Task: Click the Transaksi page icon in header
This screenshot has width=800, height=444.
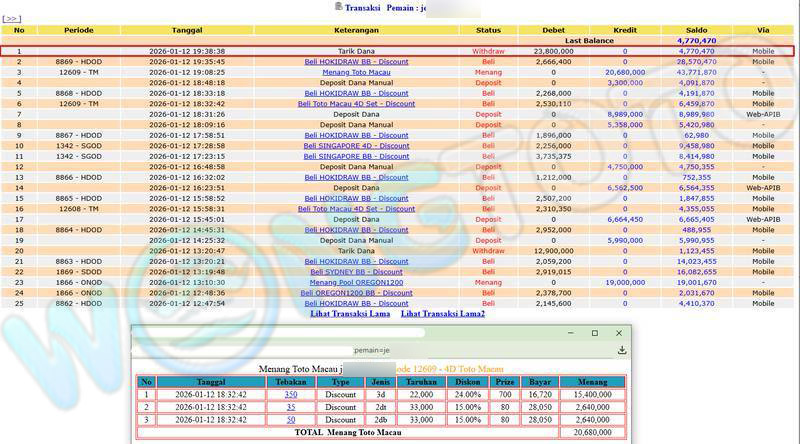Action: pos(338,7)
